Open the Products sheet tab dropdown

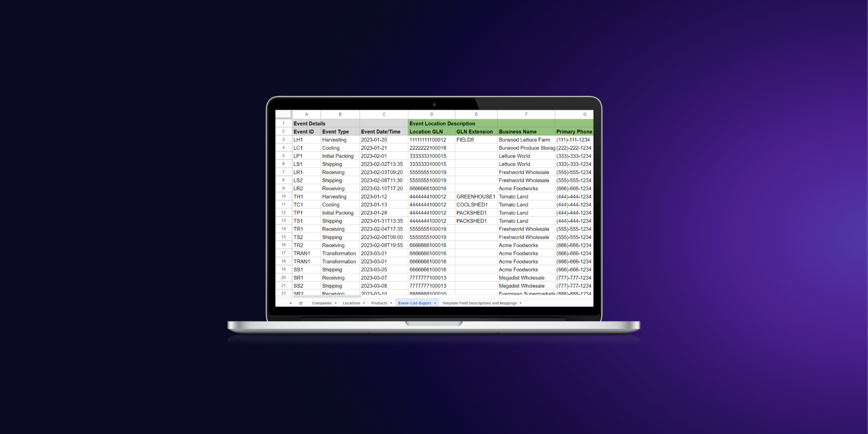pos(391,303)
